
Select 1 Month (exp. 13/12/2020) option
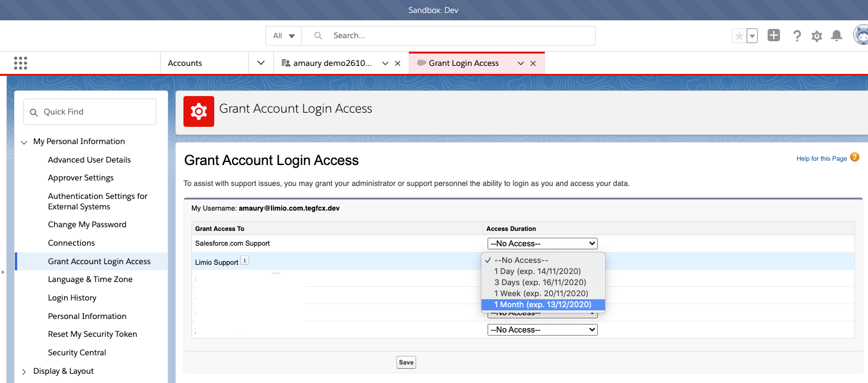(x=542, y=305)
